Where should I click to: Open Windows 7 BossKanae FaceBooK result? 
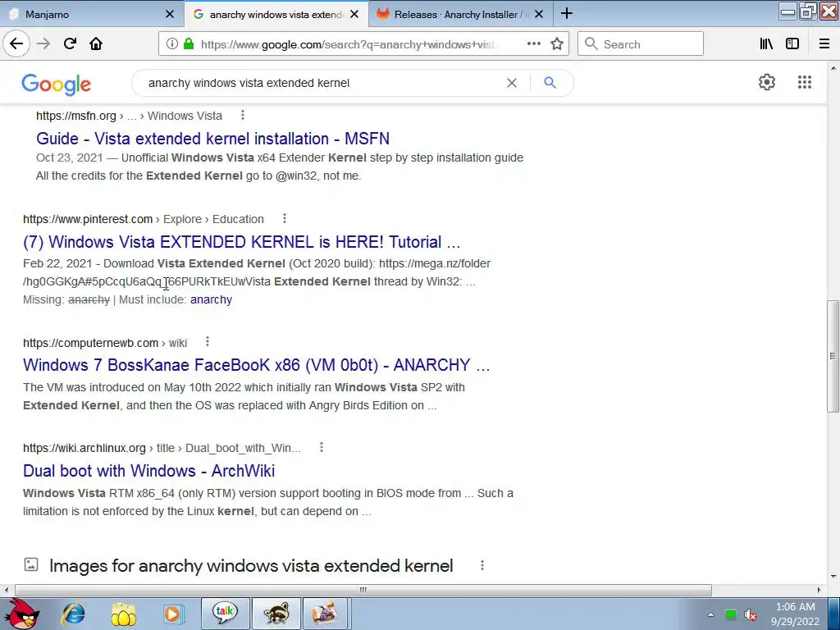(257, 365)
